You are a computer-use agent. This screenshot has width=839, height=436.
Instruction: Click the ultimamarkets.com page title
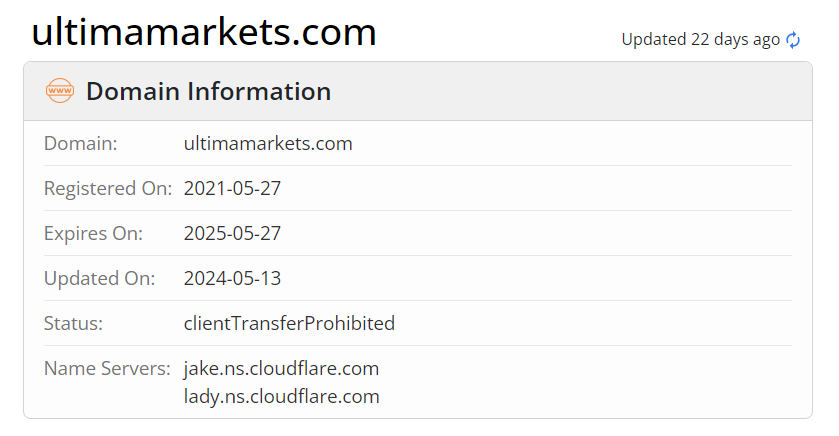pyautogui.click(x=204, y=32)
